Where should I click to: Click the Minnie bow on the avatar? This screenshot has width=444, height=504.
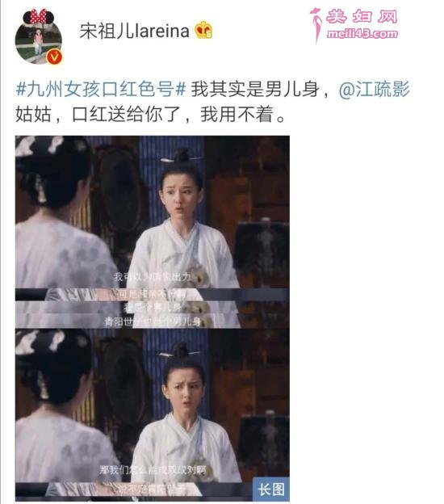pos(39,16)
